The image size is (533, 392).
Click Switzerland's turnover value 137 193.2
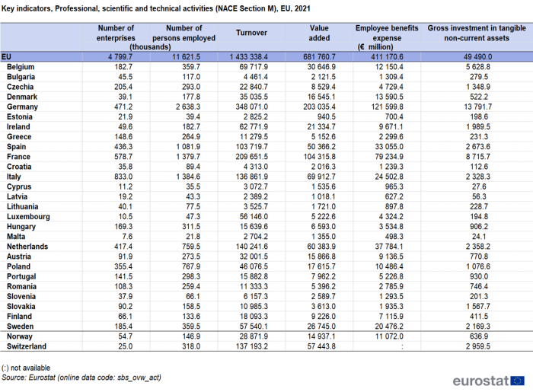pyautogui.click(x=251, y=346)
